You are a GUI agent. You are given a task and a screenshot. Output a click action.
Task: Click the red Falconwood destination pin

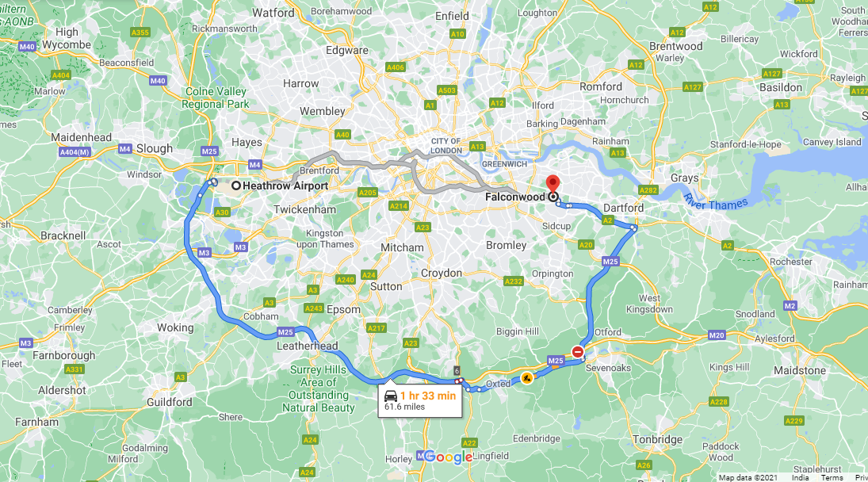(553, 184)
